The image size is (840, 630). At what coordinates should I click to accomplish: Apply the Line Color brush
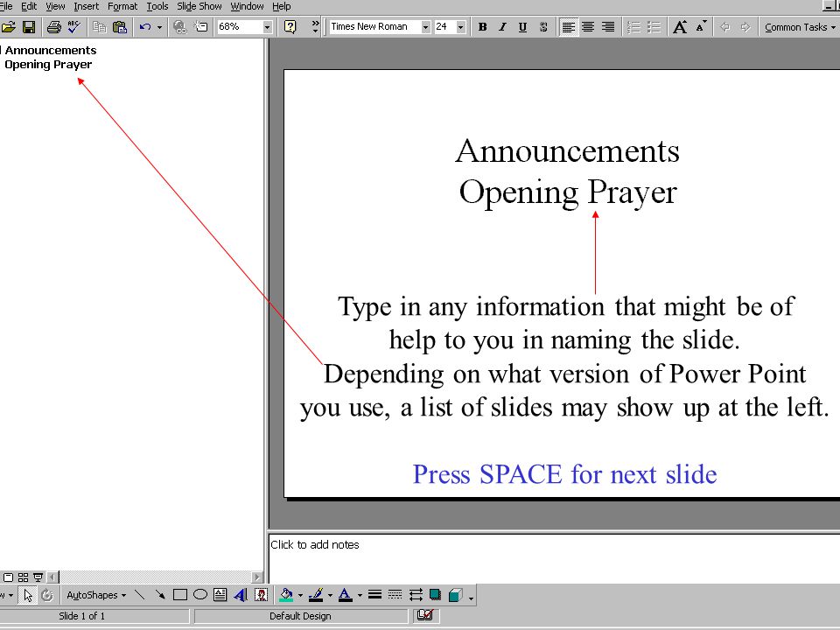click(316, 595)
